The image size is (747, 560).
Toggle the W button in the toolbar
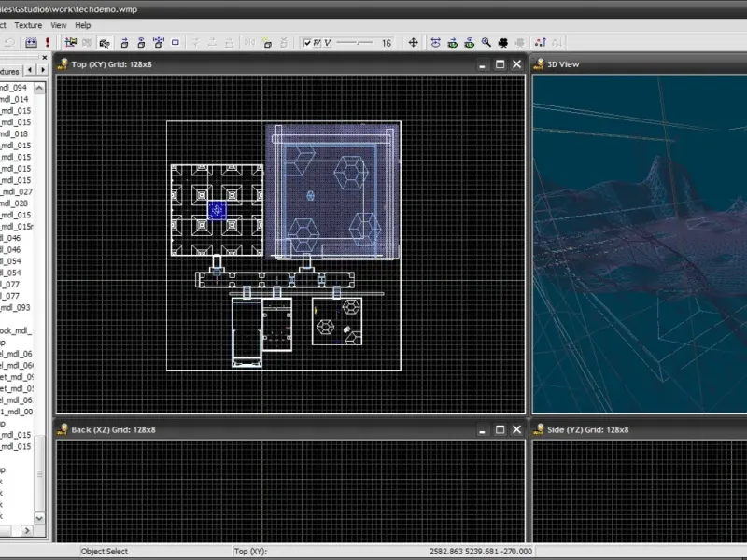(317, 43)
